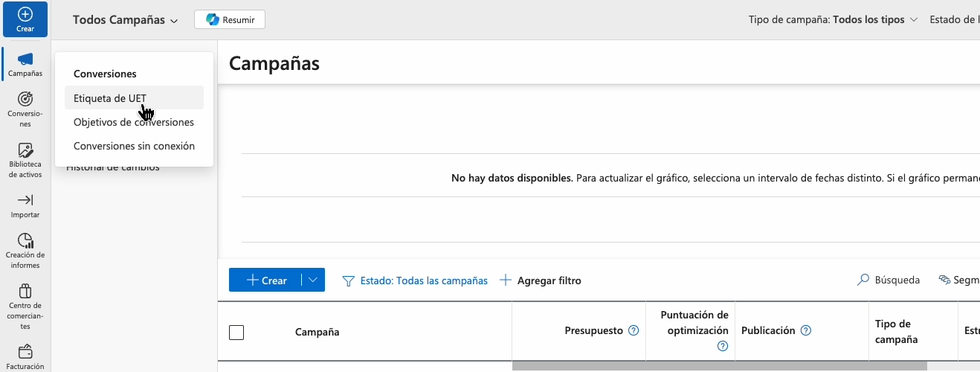Screen dimensions: 980x372
Task: Toggle the select-all campaigns checkbox
Action: pos(236,333)
